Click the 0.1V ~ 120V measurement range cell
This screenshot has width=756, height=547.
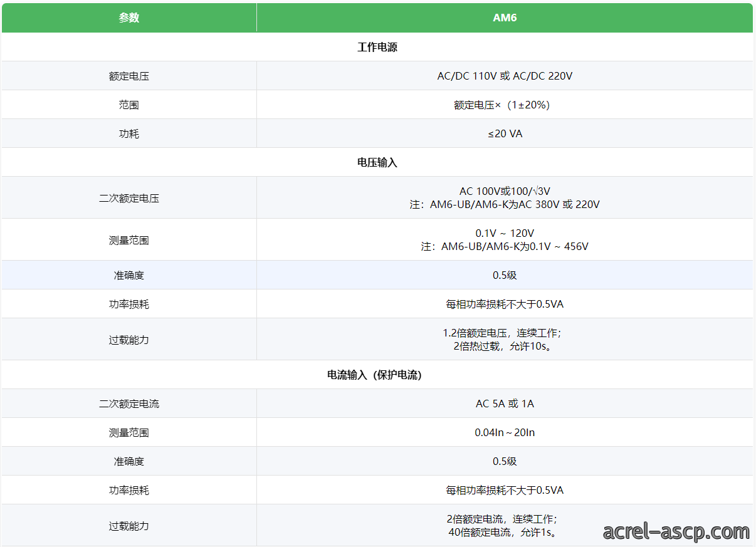pos(505,239)
